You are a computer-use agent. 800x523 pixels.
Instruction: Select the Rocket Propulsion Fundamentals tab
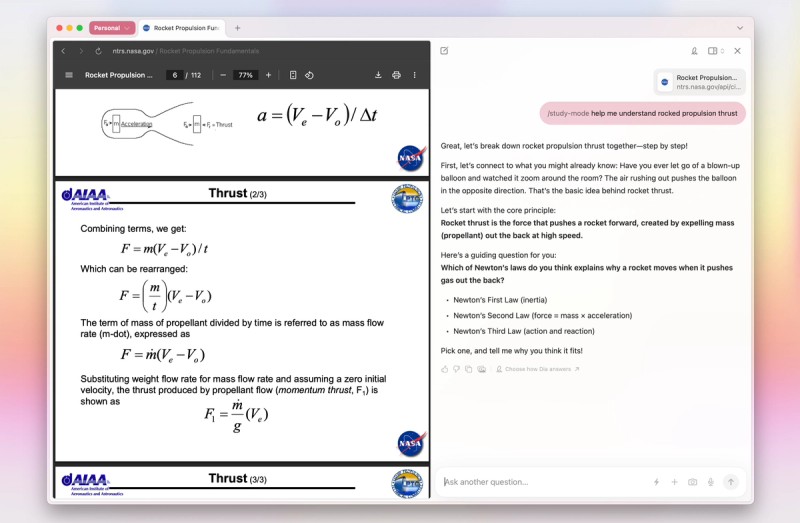click(182, 28)
